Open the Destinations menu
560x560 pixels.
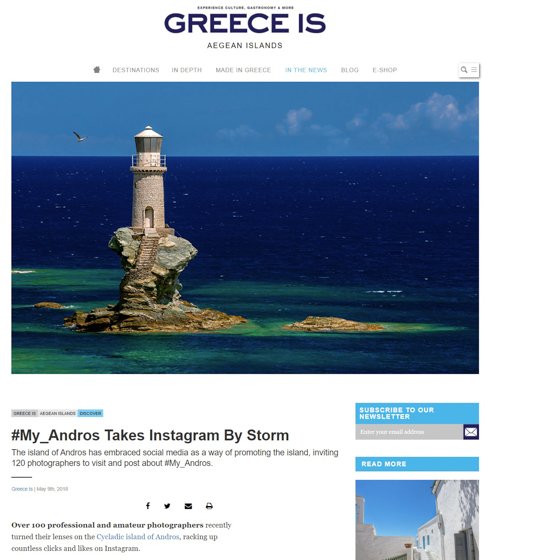tap(136, 70)
